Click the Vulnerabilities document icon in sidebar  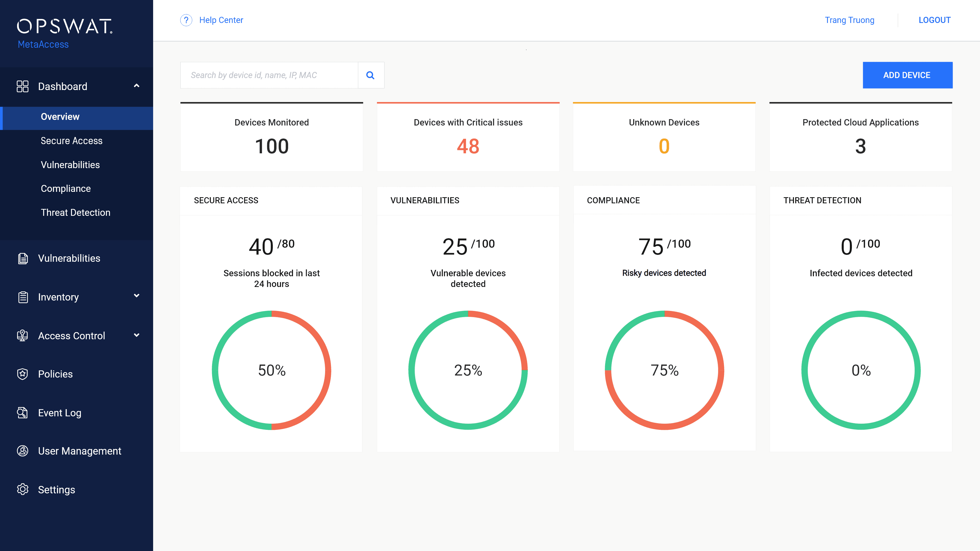point(23,259)
